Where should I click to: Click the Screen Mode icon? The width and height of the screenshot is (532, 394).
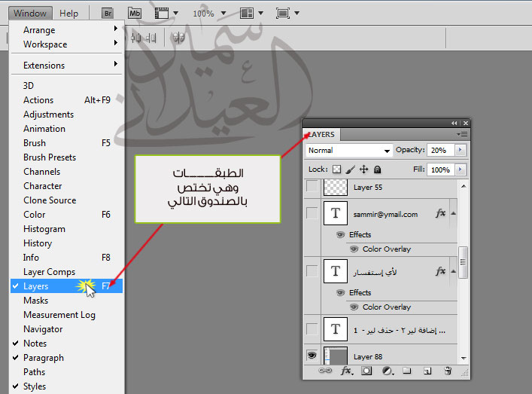(x=283, y=14)
